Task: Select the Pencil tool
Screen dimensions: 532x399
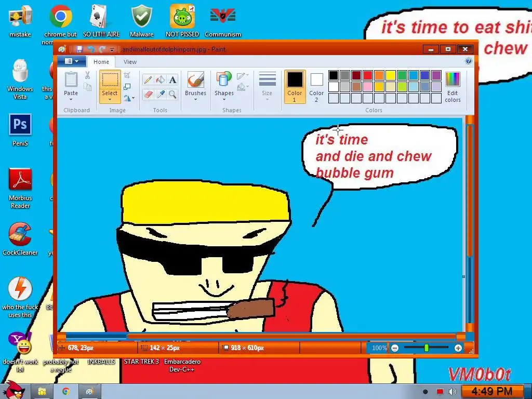Action: [x=148, y=79]
